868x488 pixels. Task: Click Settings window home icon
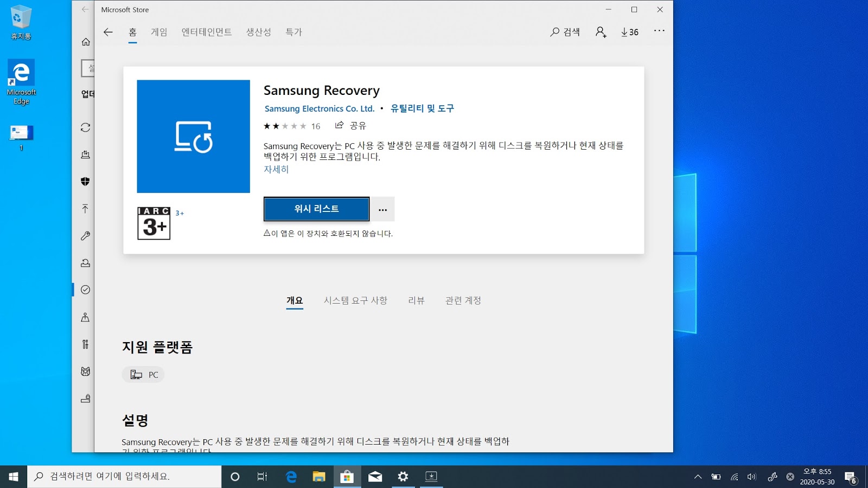tap(86, 42)
